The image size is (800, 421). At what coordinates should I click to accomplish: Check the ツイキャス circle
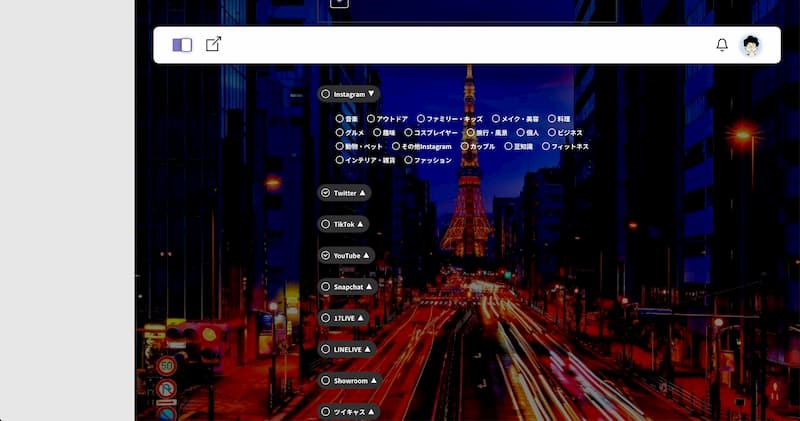[326, 412]
